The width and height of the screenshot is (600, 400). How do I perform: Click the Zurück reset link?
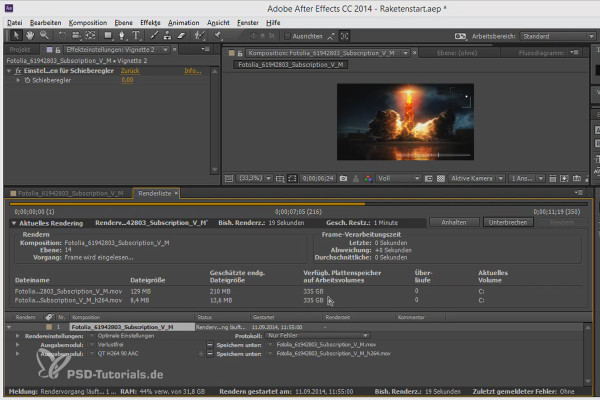pos(130,71)
